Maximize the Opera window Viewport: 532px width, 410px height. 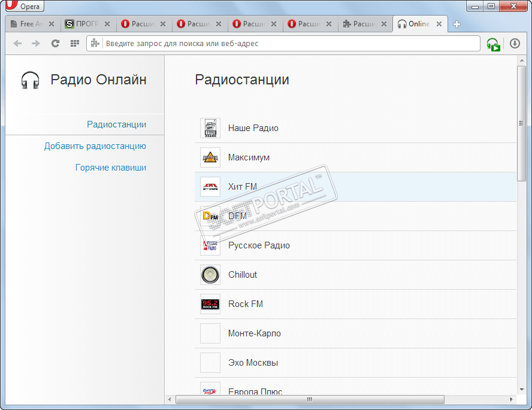point(491,6)
